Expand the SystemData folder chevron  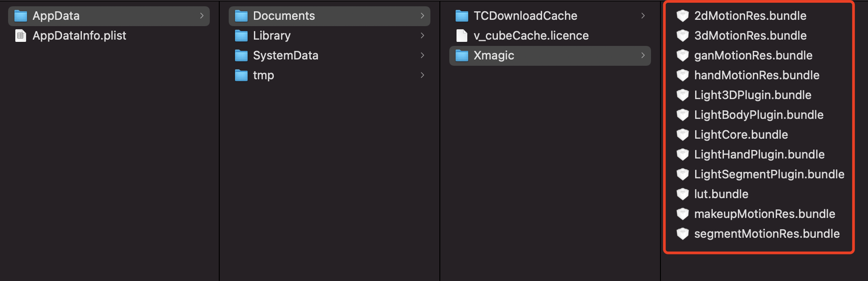point(422,55)
